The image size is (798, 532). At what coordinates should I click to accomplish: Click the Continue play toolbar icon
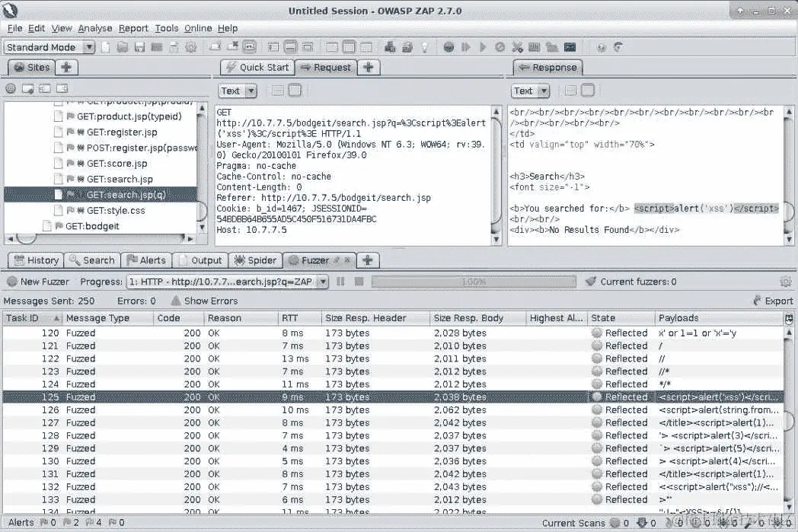click(483, 47)
